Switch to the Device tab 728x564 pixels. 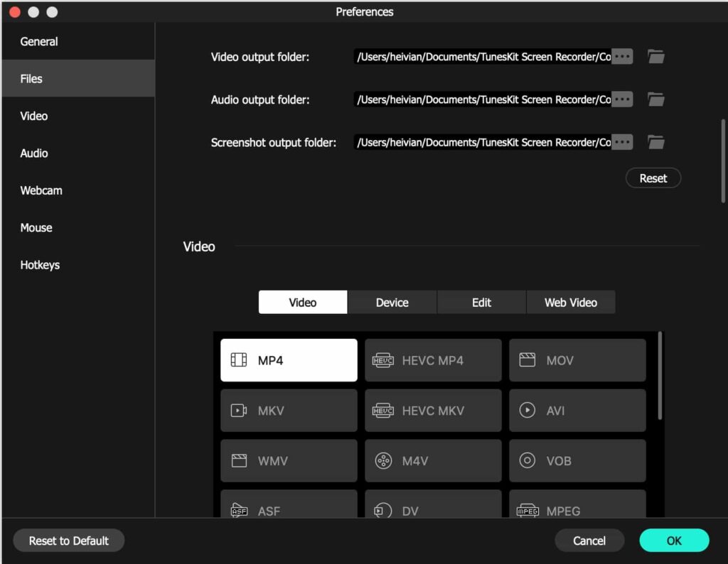pos(391,302)
